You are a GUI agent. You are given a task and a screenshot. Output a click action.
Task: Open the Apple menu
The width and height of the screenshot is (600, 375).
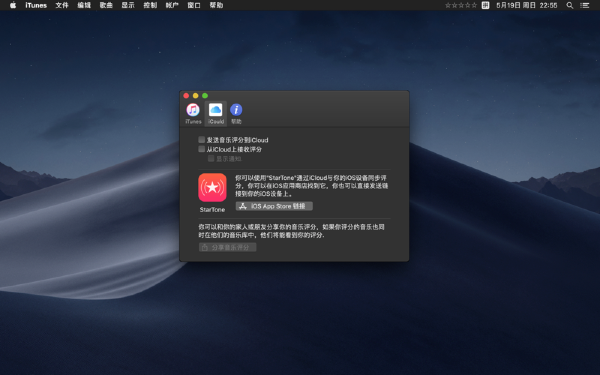coord(13,5)
